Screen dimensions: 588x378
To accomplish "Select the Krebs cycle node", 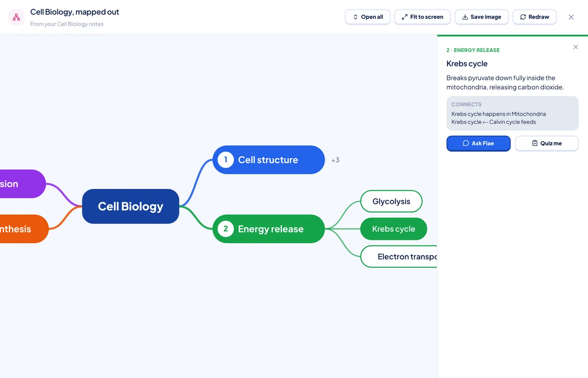I will tap(393, 229).
